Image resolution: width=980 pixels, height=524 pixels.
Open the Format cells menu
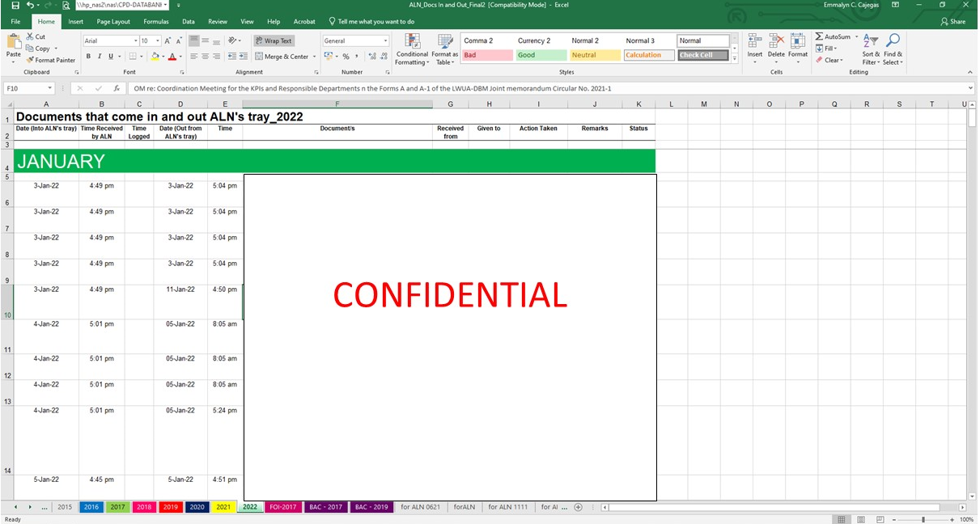(798, 49)
